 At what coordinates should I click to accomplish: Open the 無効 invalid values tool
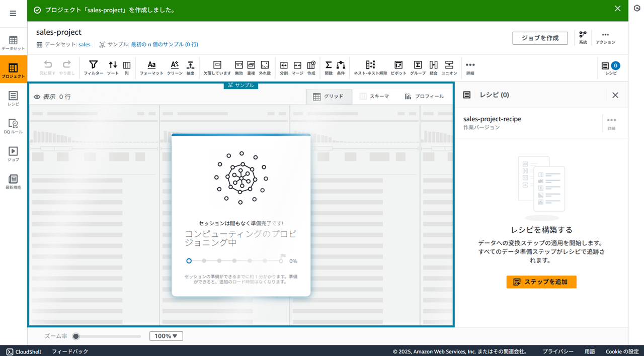(239, 68)
